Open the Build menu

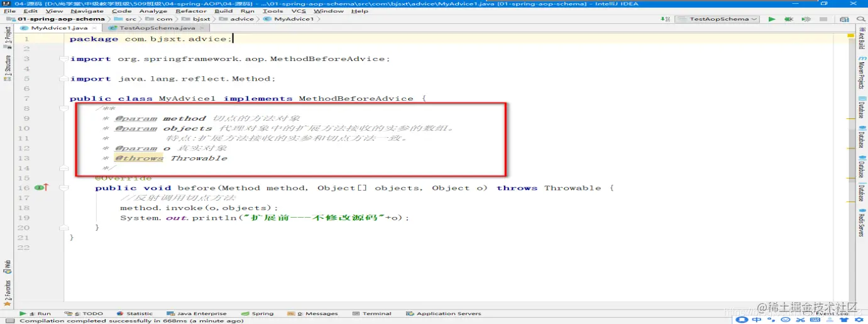coord(224,11)
